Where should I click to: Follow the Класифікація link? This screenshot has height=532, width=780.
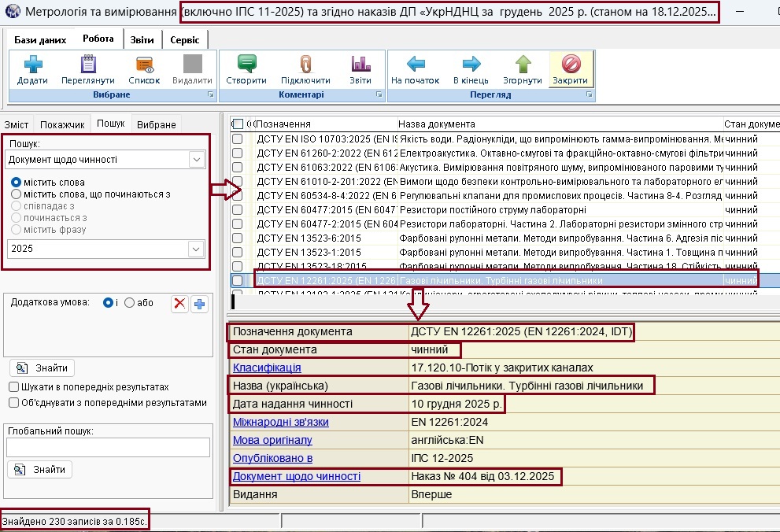click(267, 368)
